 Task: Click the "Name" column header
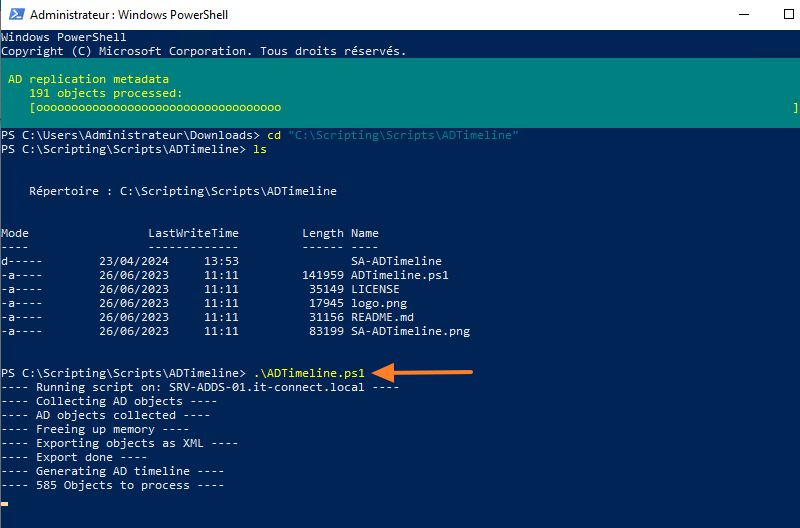tap(365, 233)
